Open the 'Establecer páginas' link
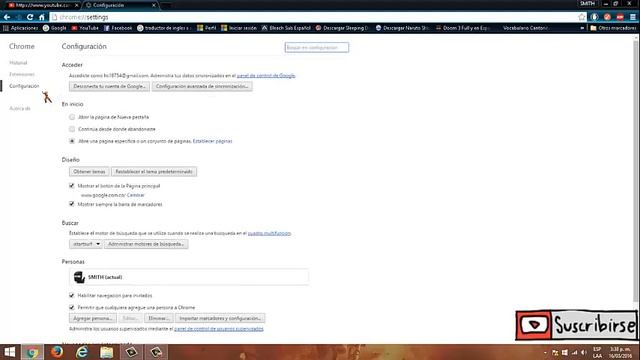This screenshot has width=640, height=360. (212, 141)
